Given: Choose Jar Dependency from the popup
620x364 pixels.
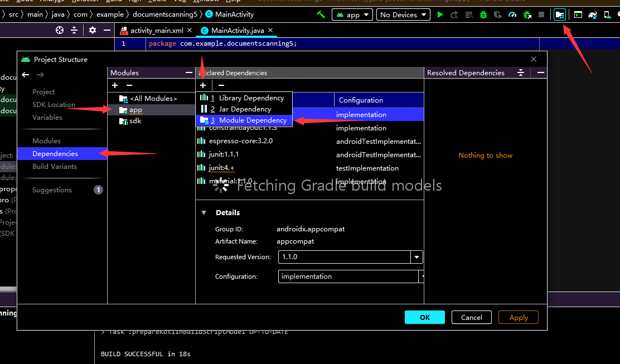Looking at the screenshot, I should click(244, 109).
